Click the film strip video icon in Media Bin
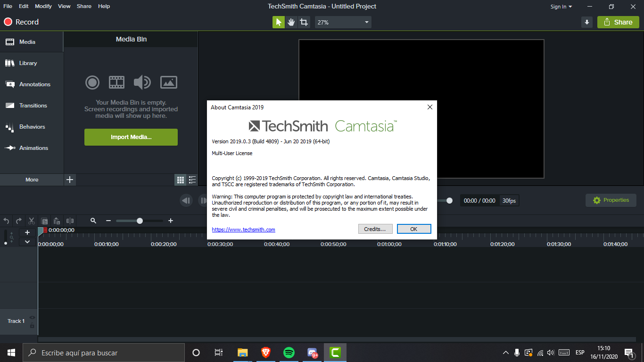The image size is (644, 362). (116, 82)
